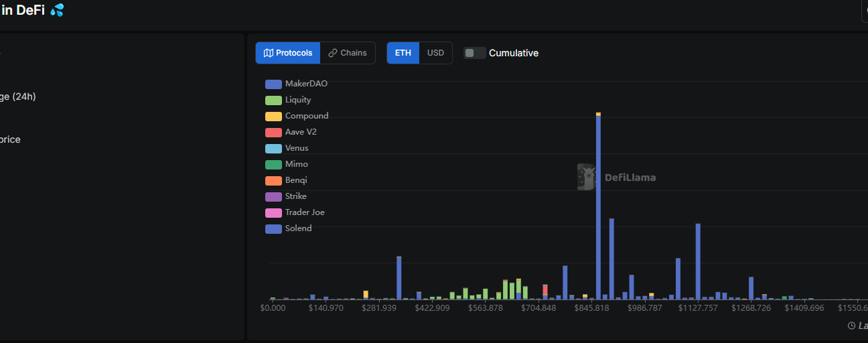Click the MakerDAO legend label
The image size is (868, 343).
click(306, 84)
